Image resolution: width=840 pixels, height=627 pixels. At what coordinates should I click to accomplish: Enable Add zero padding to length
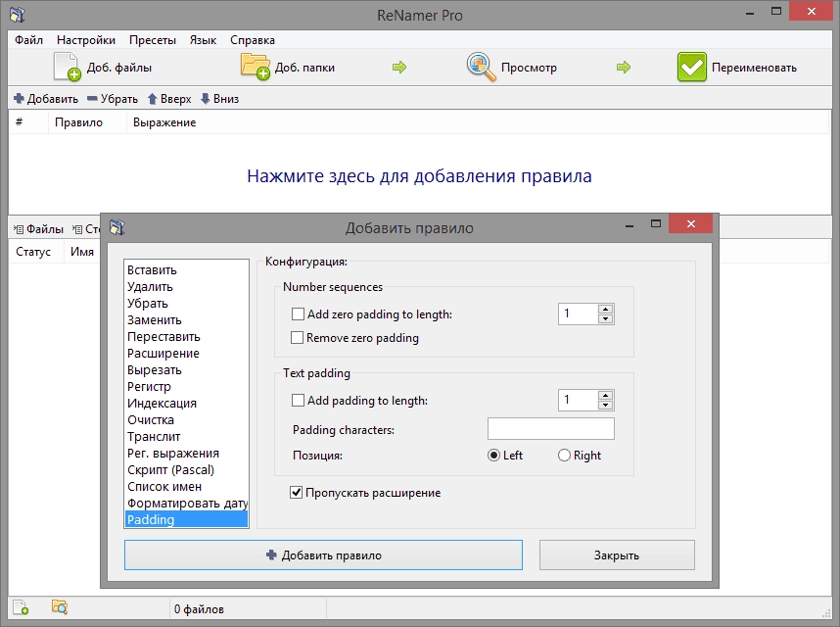(298, 314)
